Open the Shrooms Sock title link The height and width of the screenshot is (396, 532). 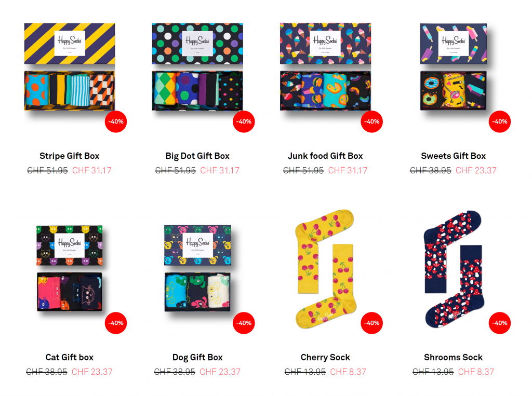453,358
